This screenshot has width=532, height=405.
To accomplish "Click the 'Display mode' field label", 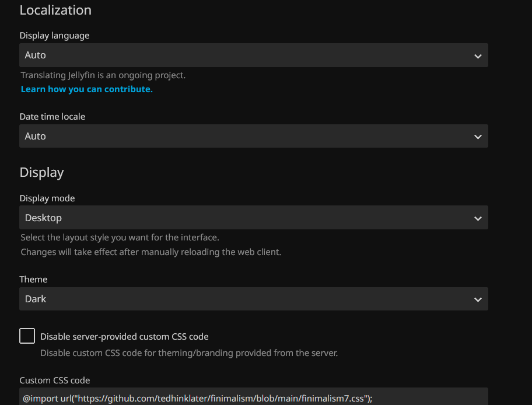I will click(47, 198).
